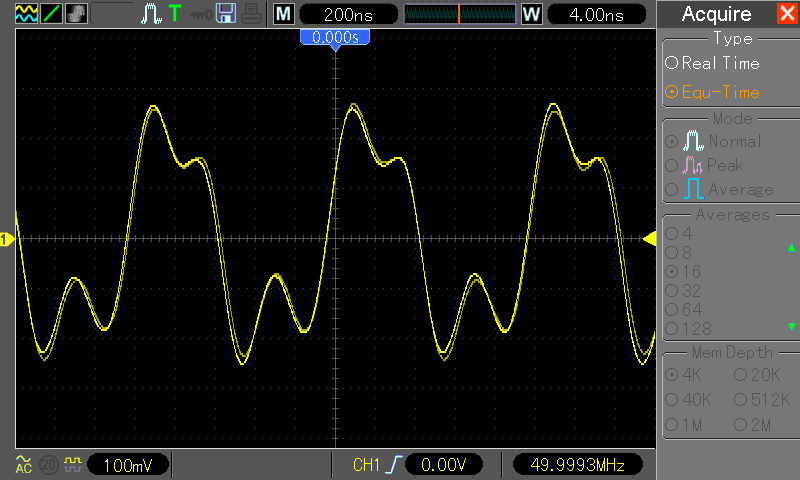Click the floppy disk save icon
Screen dimensions: 800x480
(x=226, y=14)
